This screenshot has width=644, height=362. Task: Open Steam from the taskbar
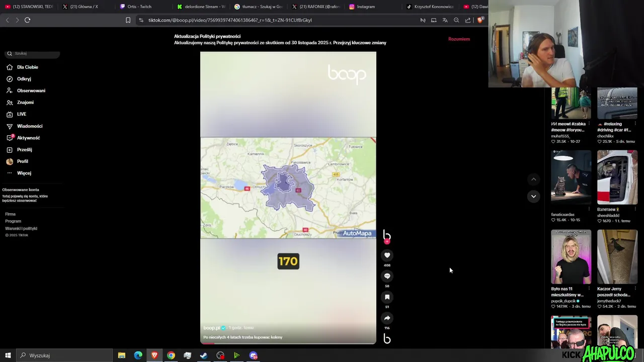point(204,355)
